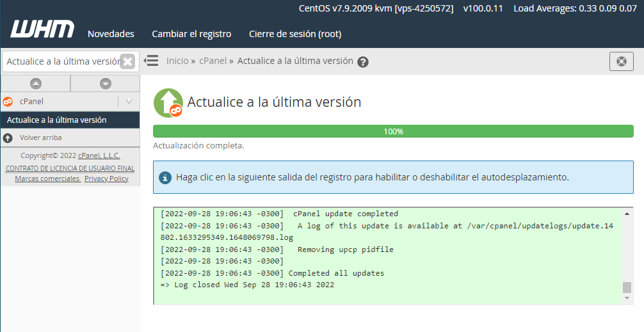Viewport: 644px width, 332px height.
Task: Click the 100% green progress bar
Action: pos(393,131)
